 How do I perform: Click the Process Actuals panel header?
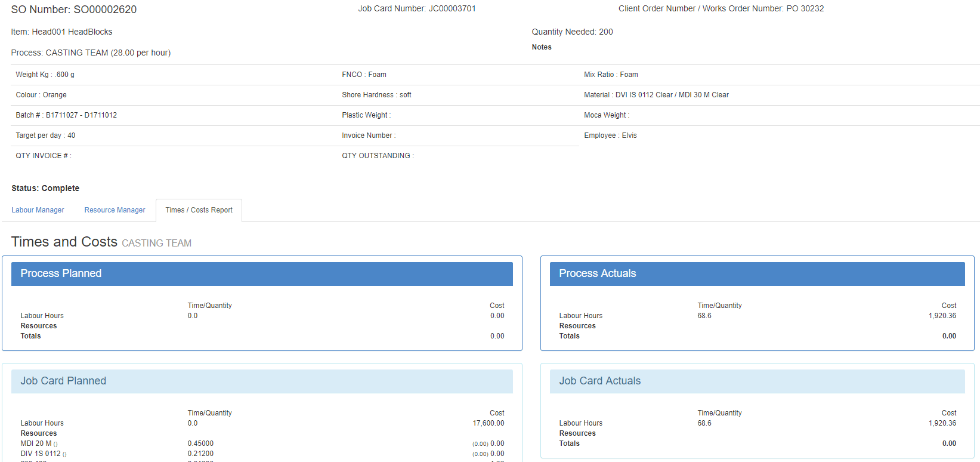click(757, 273)
